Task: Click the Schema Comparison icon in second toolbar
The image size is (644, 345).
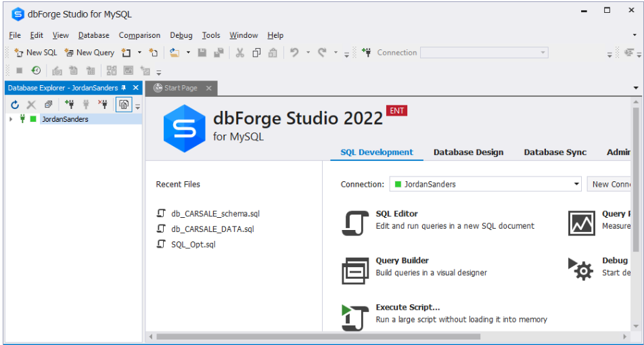Action: pyautogui.click(x=112, y=70)
